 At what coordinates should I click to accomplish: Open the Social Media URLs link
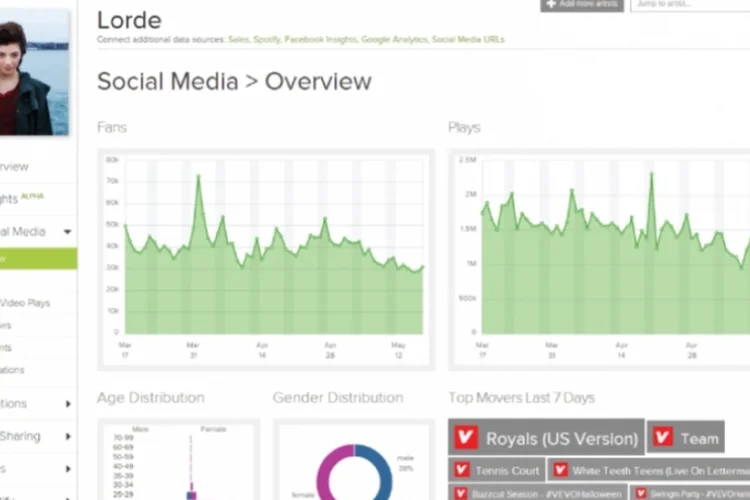(x=468, y=39)
